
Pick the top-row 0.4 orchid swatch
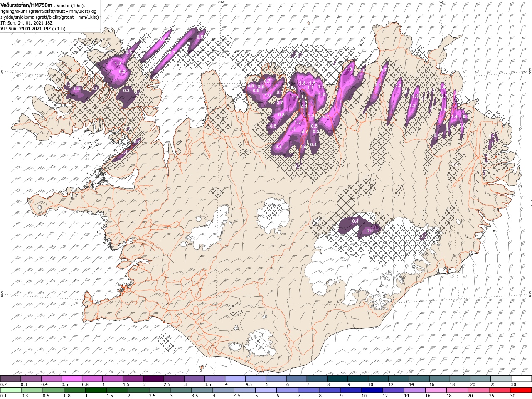coord(51,379)
